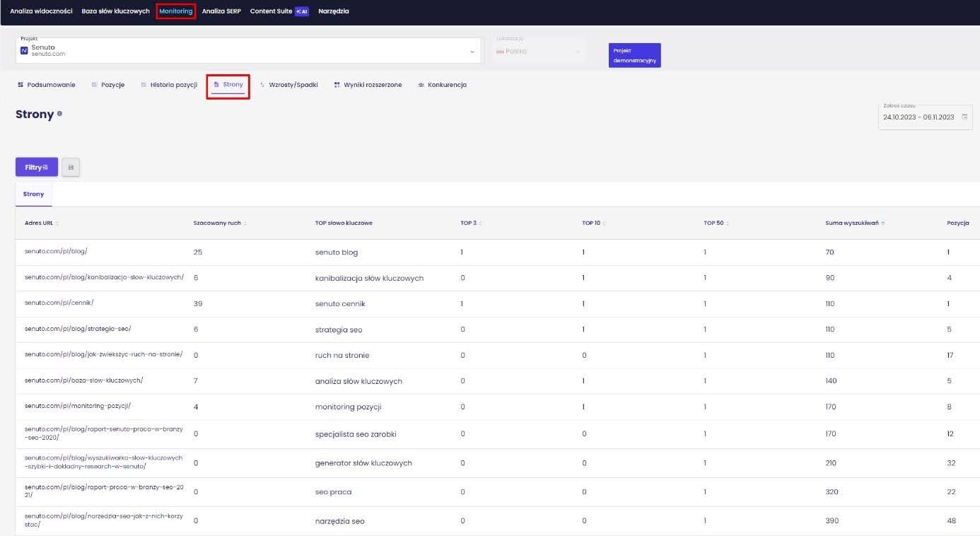Screen dimensions: 980x536
Task: Click the info icon beside Strony heading
Action: click(59, 113)
